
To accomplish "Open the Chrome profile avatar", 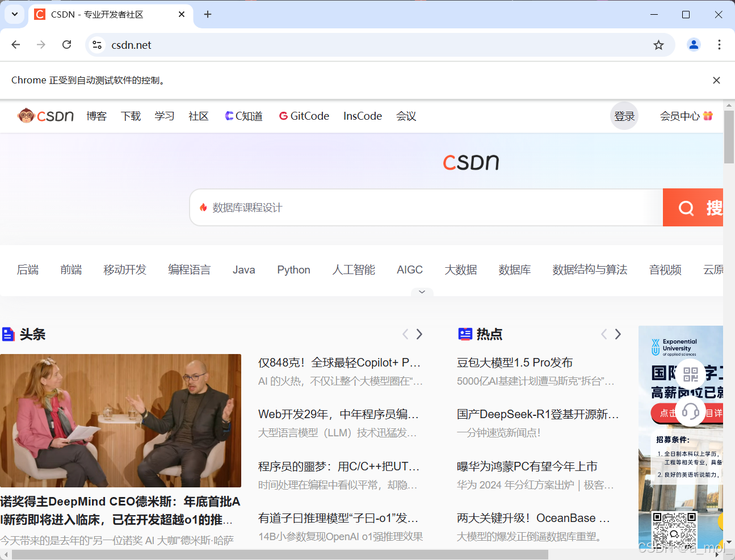I will click(694, 45).
